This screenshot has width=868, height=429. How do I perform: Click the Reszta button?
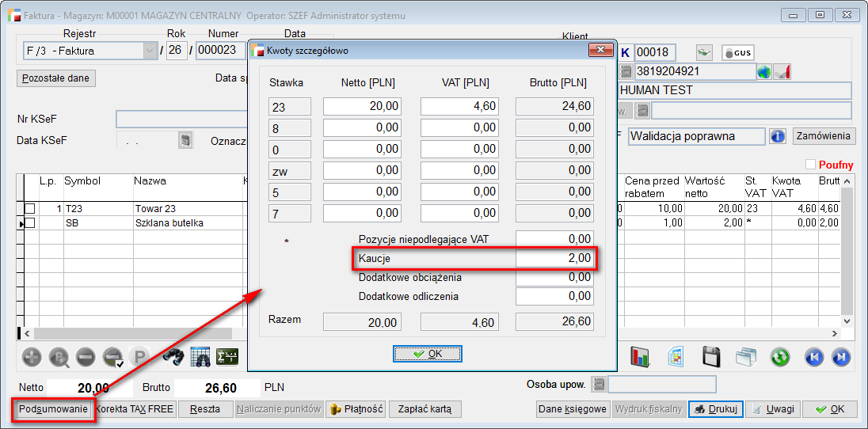pos(205,409)
